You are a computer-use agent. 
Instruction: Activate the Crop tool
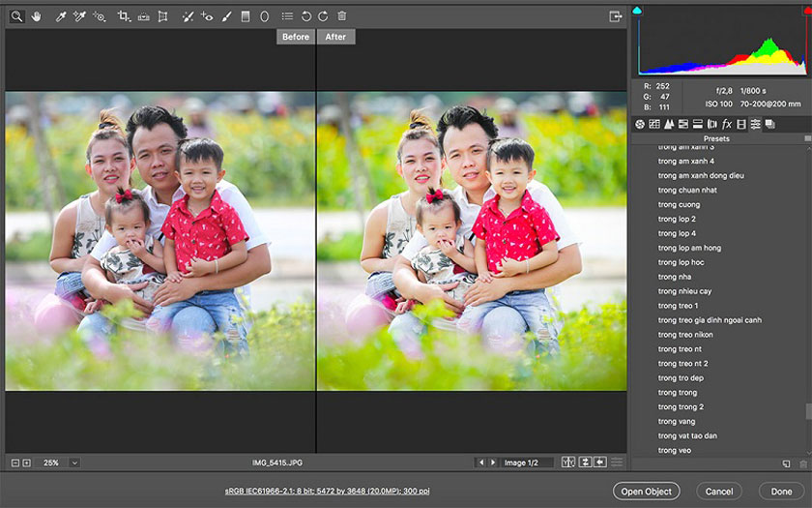pos(123,16)
